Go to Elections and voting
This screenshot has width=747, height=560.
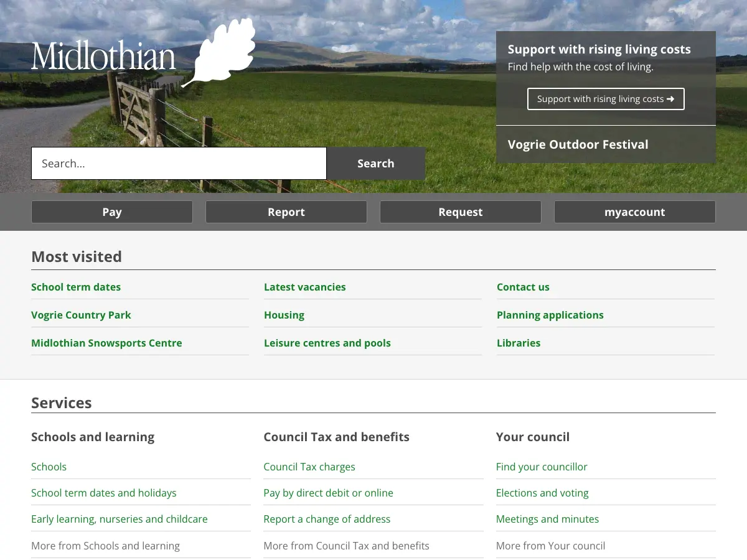542,493
